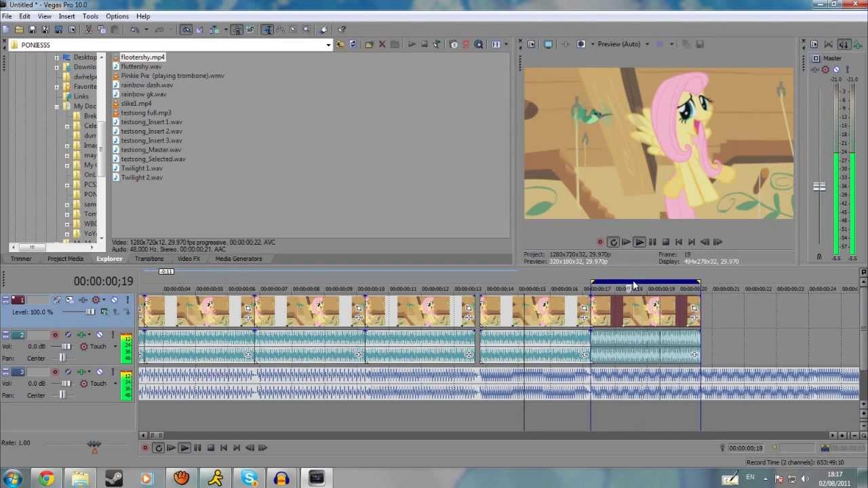The width and height of the screenshot is (868, 488).
Task: Toggle Loop Playback in preview window
Action: [x=613, y=242]
